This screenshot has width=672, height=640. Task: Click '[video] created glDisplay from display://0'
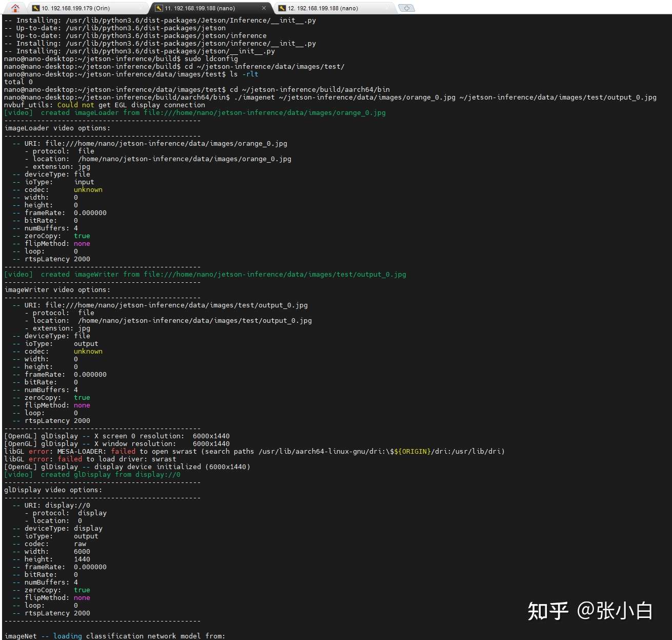pyautogui.click(x=92, y=474)
